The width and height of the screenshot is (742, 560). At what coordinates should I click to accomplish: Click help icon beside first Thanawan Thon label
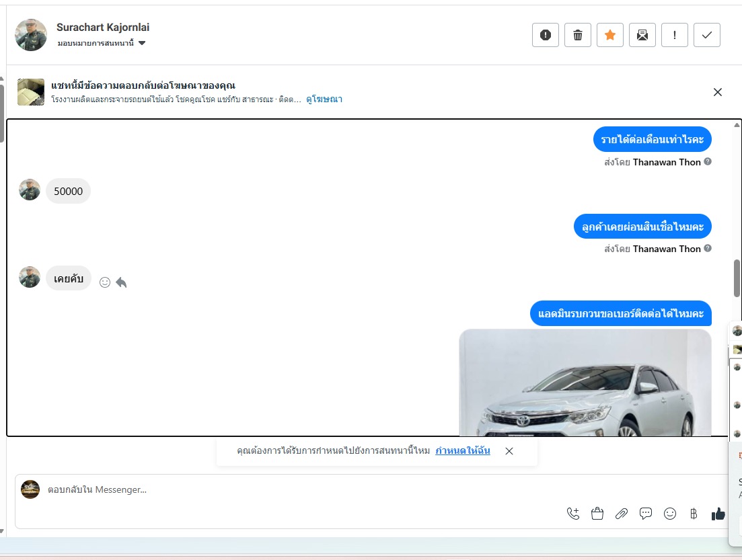[x=708, y=161]
